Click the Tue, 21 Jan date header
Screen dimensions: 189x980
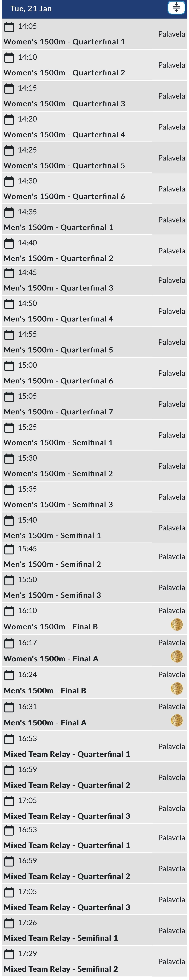click(x=31, y=8)
